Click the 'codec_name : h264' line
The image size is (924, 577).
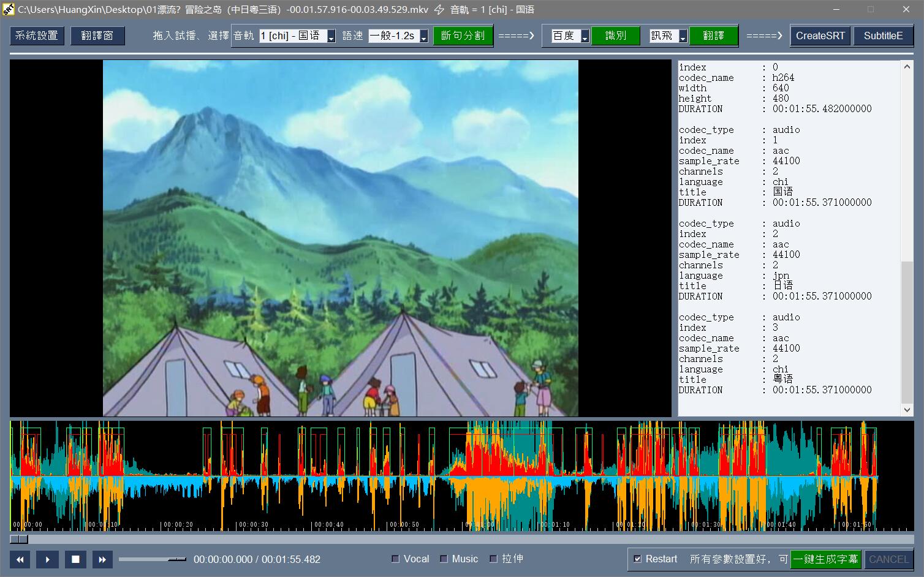(x=737, y=78)
